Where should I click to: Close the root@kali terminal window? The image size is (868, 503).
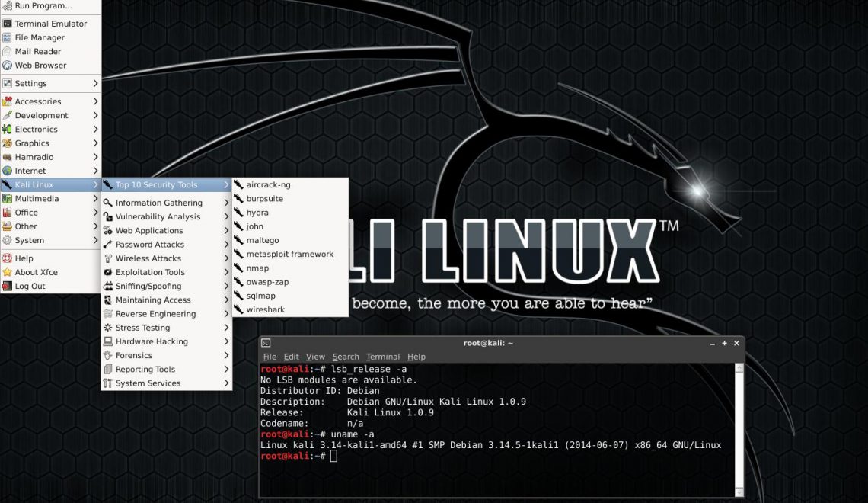pyautogui.click(x=736, y=344)
